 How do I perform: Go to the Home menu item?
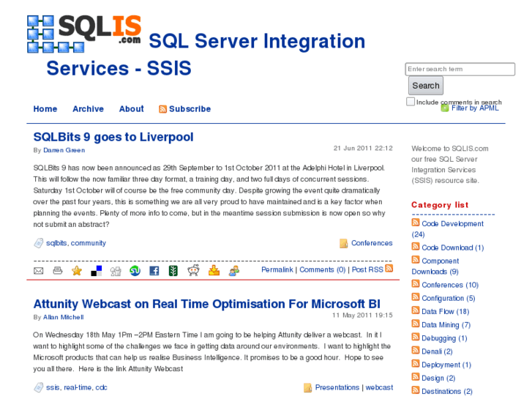[45, 109]
